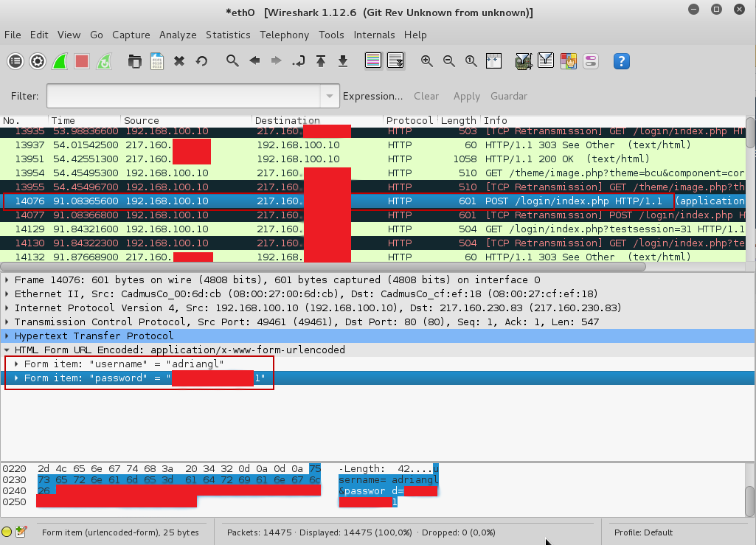Image resolution: width=756 pixels, height=545 pixels.
Task: Expand Transmission Control Protocol row
Action: pos(7,322)
